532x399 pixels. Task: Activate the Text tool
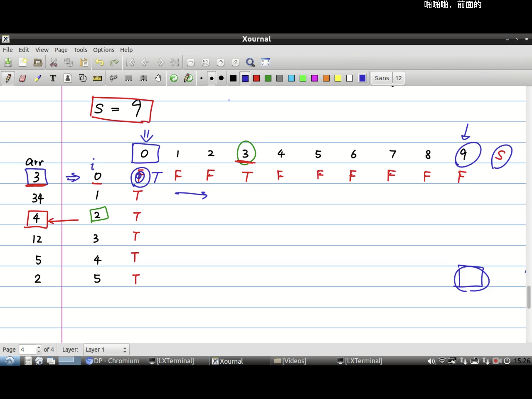53,78
